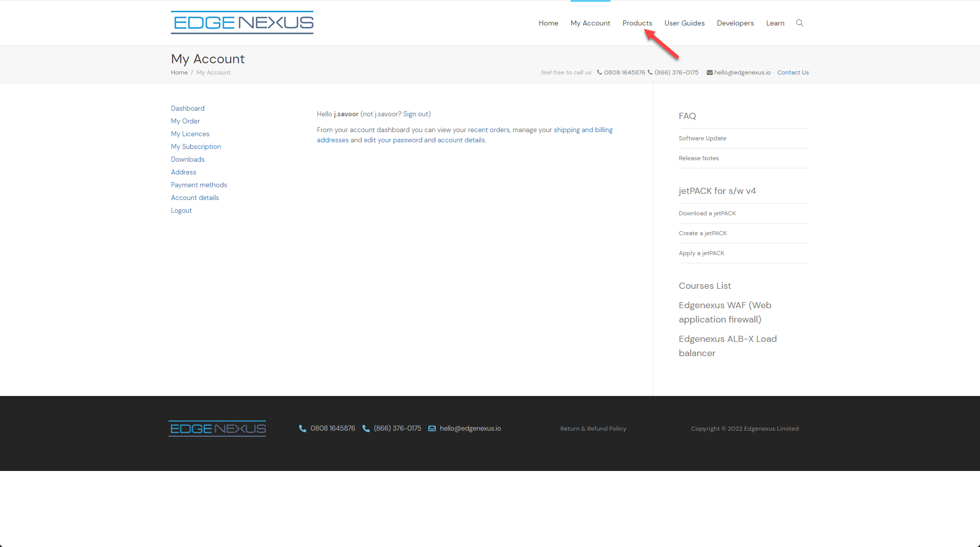
Task: Open the Learn menu item
Action: click(775, 23)
